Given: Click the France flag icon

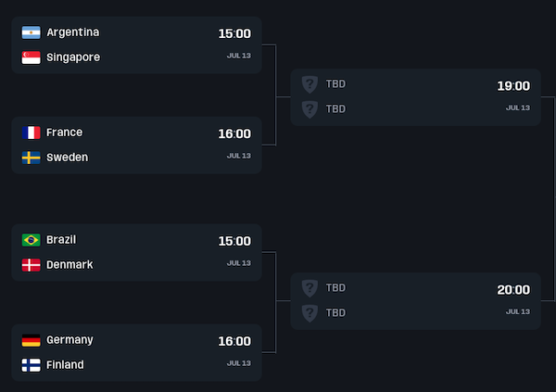Looking at the screenshot, I should (x=31, y=133).
